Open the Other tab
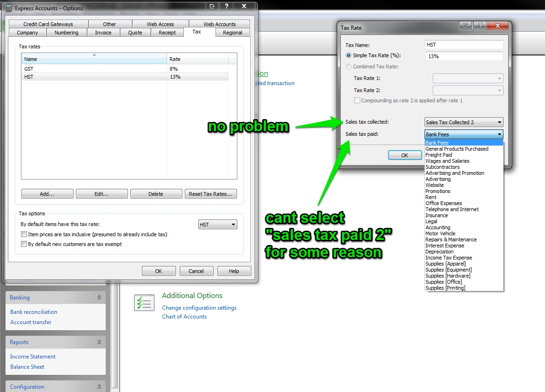 [109, 24]
